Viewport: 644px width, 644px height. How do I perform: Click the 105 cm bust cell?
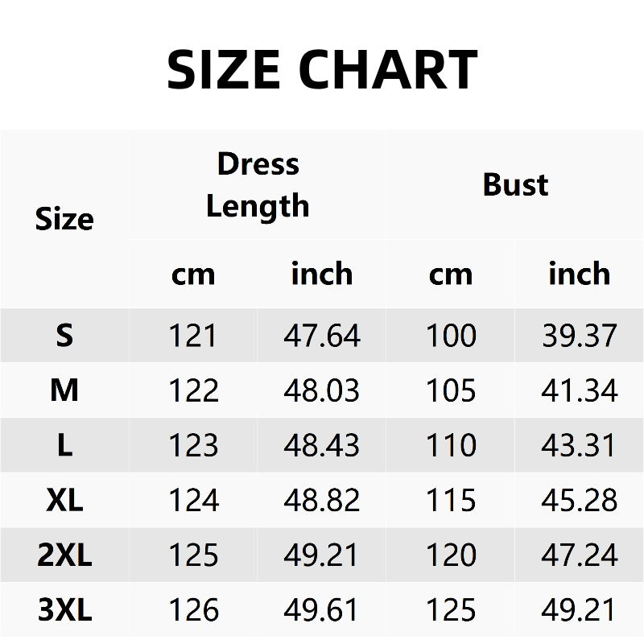[x=451, y=390]
